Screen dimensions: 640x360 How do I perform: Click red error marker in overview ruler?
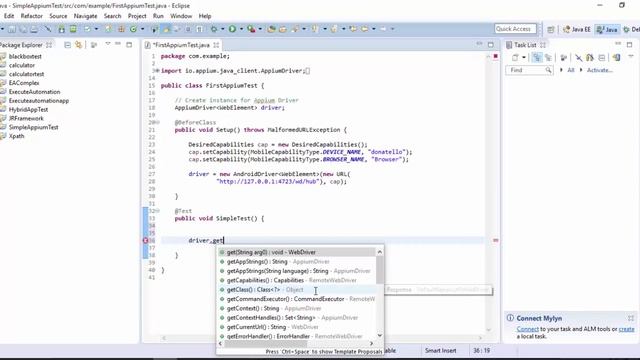pos(496,240)
